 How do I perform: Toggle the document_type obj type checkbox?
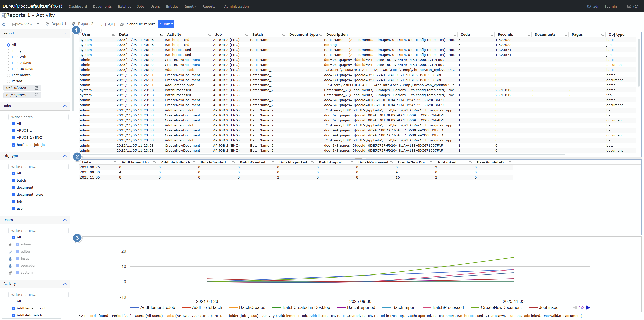14,195
